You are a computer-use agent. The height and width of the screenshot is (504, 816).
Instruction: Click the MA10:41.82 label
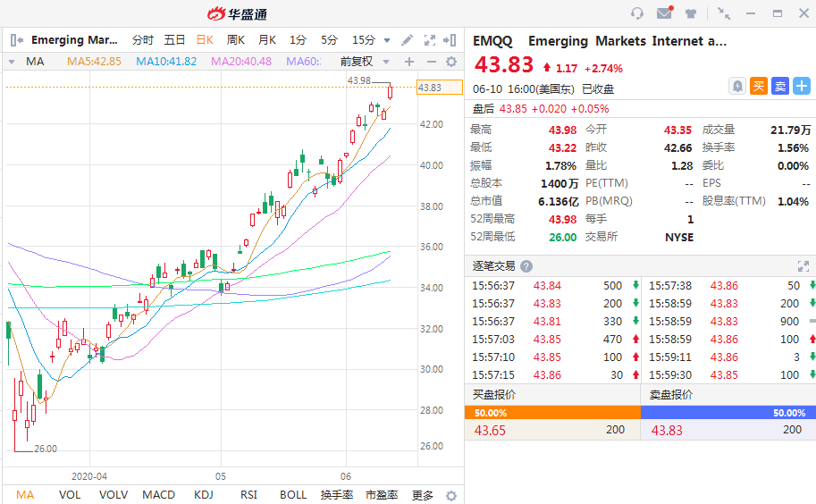click(166, 62)
